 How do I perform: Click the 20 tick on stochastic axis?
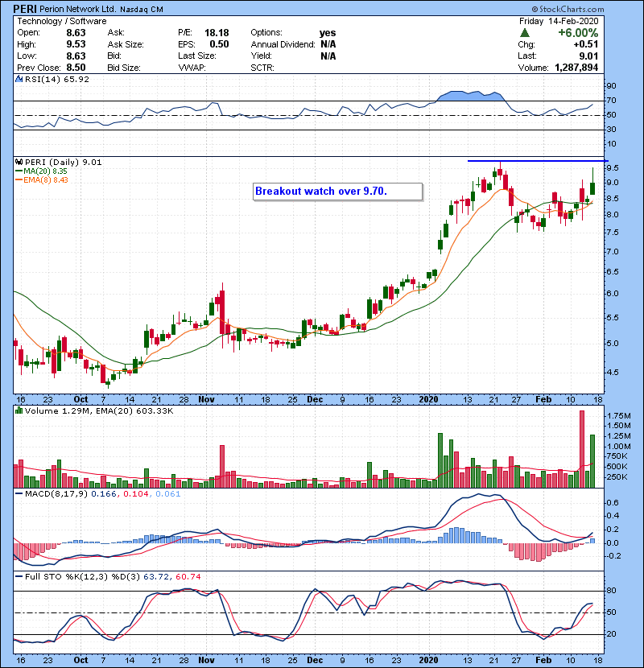click(x=612, y=634)
